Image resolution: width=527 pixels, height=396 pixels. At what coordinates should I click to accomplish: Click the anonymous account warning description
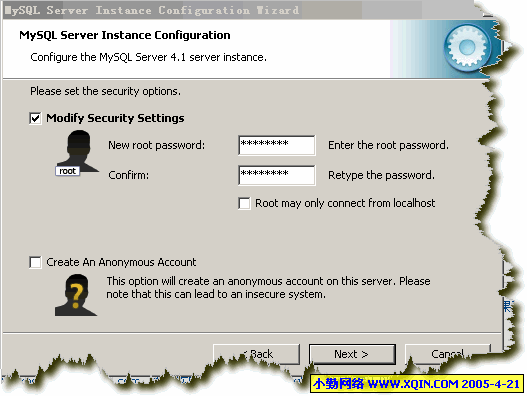coord(268,287)
